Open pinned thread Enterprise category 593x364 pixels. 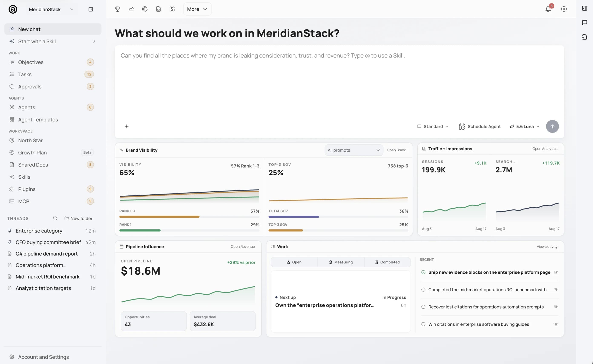52,231
